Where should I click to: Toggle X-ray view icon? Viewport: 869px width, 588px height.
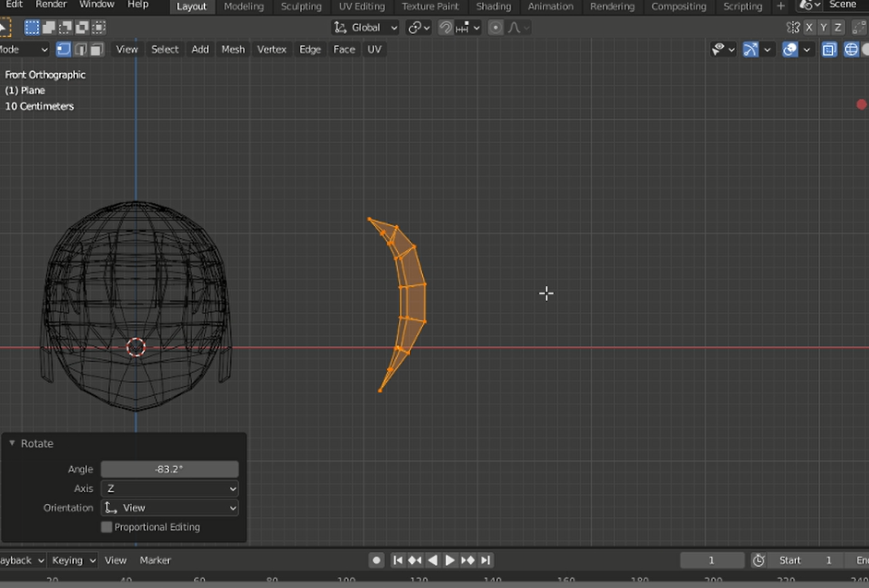[x=829, y=49]
